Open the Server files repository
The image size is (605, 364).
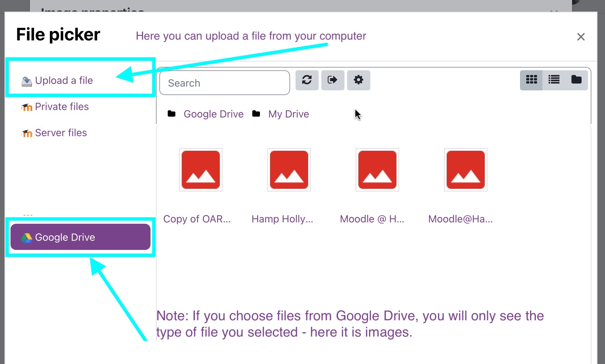click(x=81, y=133)
